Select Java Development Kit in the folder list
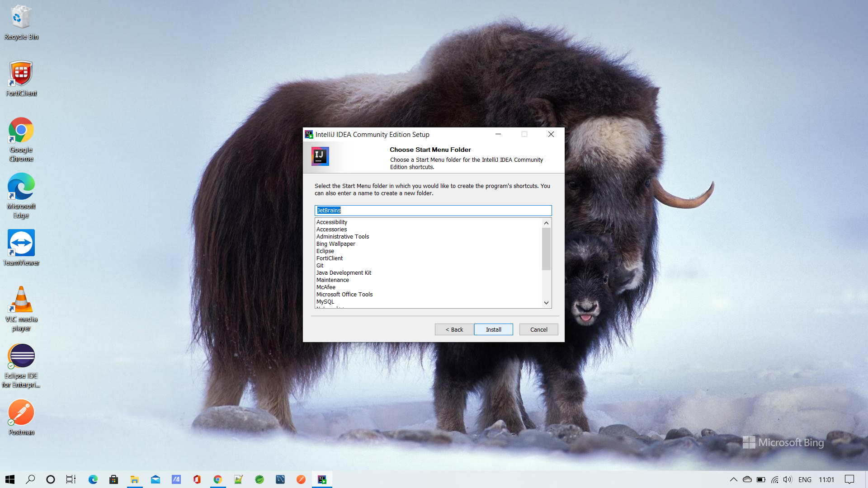The image size is (868, 488). (x=344, y=272)
